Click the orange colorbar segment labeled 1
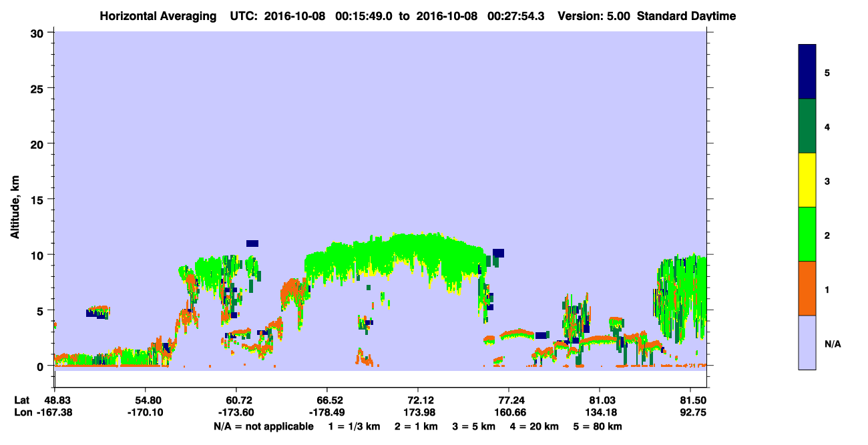 [807, 288]
